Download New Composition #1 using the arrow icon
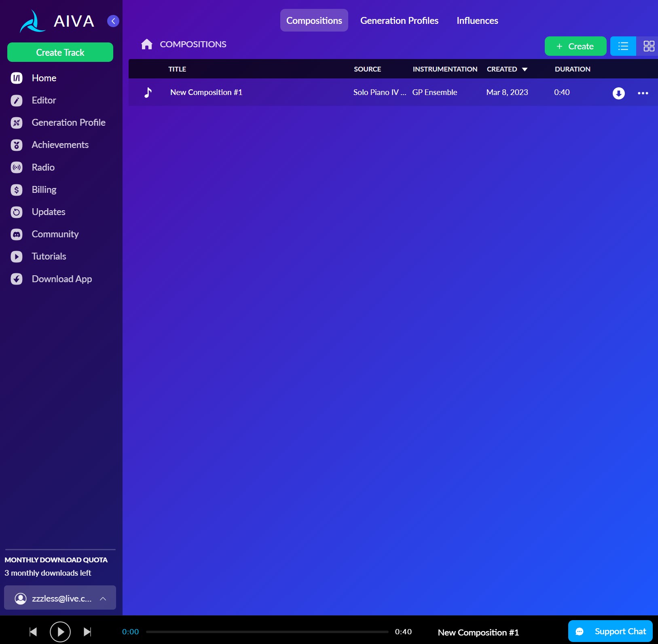The width and height of the screenshot is (658, 644). (x=618, y=93)
